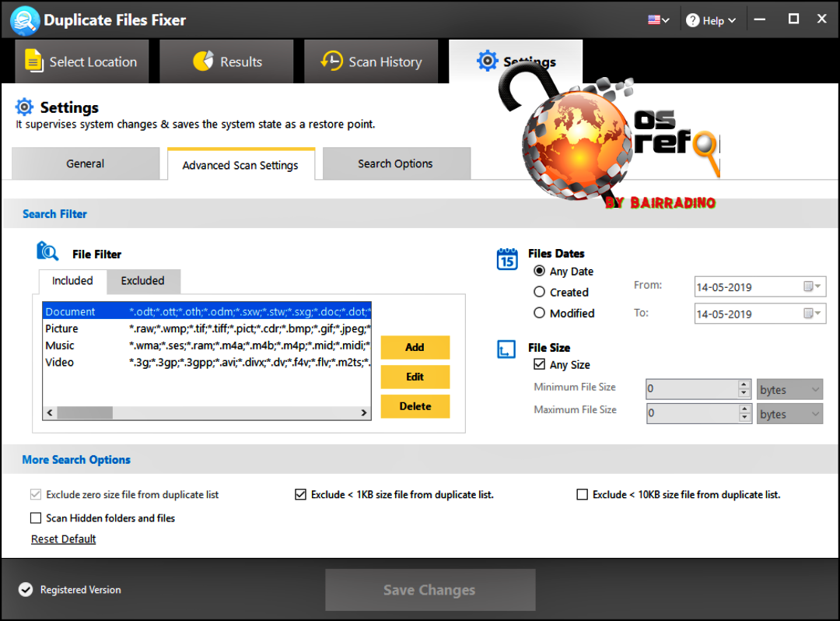Screen dimensions: 840x621
Task: Click the gear icon beside Settings heading
Action: point(24,107)
